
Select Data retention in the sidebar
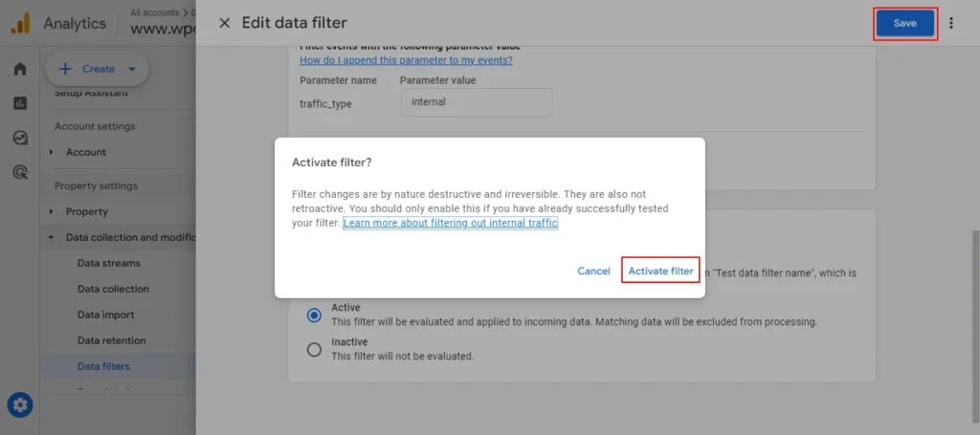click(x=112, y=340)
